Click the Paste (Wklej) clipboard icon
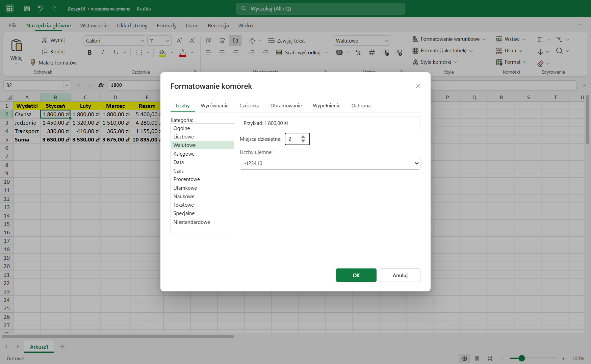Screen dimensions: 591x364 [17, 45]
